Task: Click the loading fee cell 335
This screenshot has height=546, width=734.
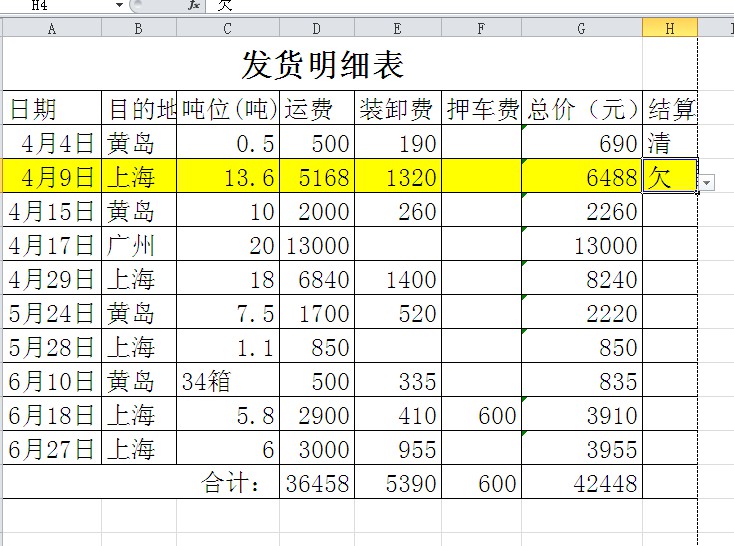Action: (398, 380)
